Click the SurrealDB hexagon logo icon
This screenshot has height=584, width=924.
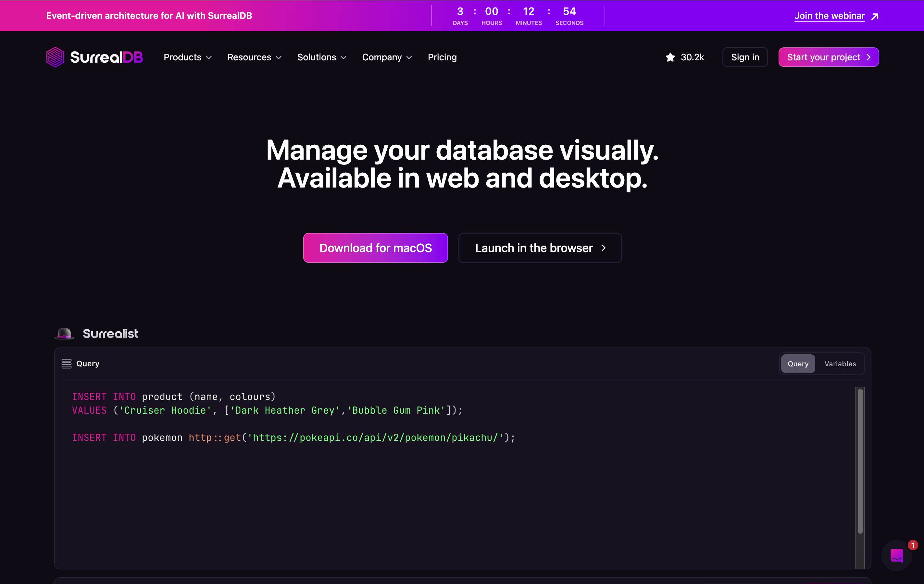click(x=55, y=57)
